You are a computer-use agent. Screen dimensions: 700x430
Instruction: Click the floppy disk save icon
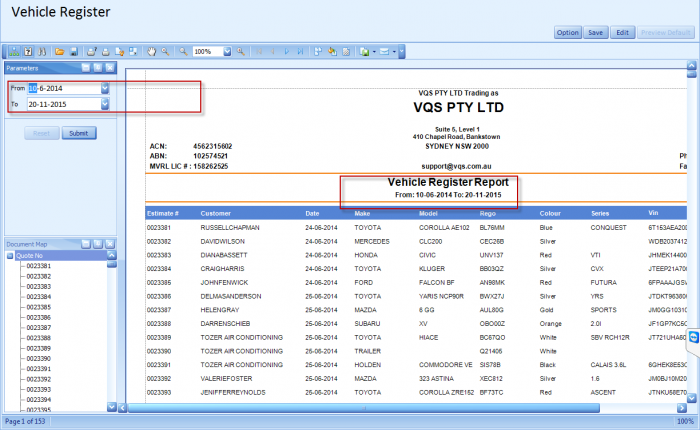coord(74,52)
